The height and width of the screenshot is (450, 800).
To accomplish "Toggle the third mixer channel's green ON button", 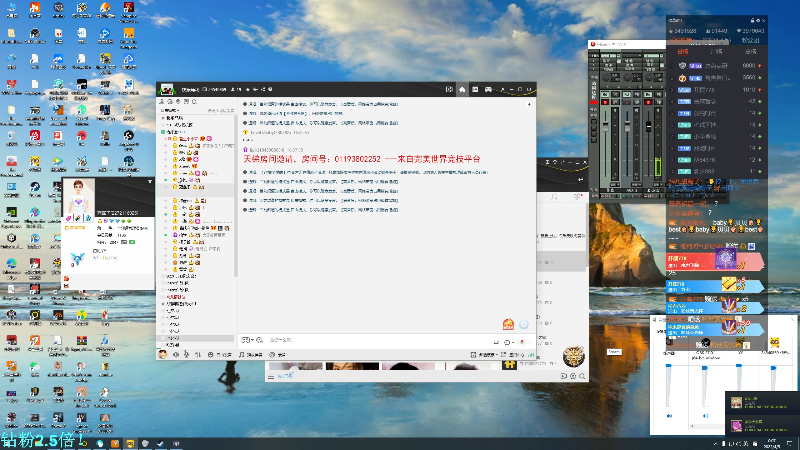I will pos(648,94).
